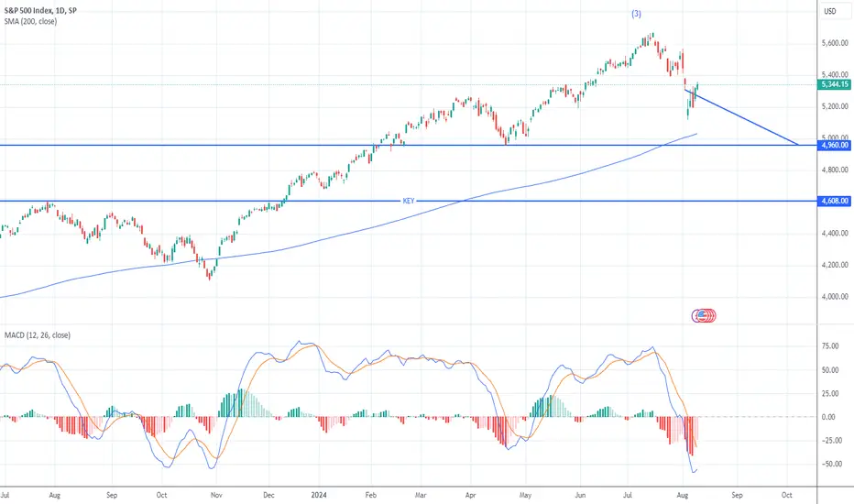The image size is (854, 504).
Task: Click the 4,608.00 horizontal line price tag
Action: pyautogui.click(x=835, y=201)
